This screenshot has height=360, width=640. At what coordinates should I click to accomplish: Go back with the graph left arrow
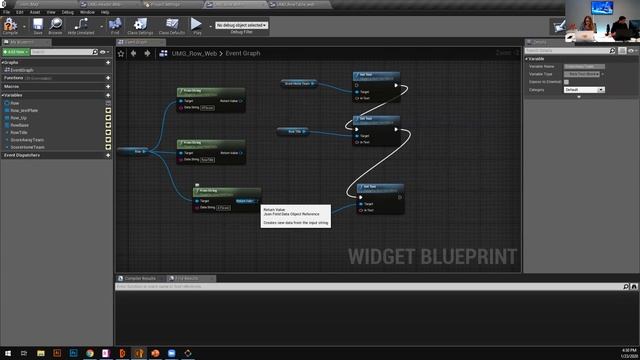tap(133, 53)
